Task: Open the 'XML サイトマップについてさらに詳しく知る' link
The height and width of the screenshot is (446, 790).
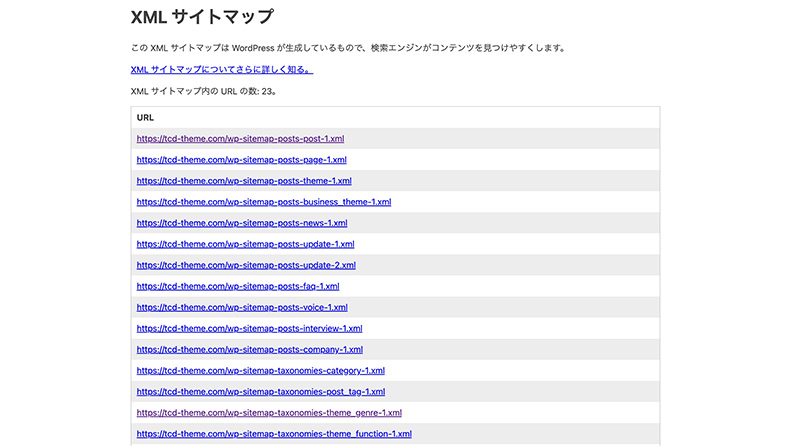Action: (x=222, y=70)
